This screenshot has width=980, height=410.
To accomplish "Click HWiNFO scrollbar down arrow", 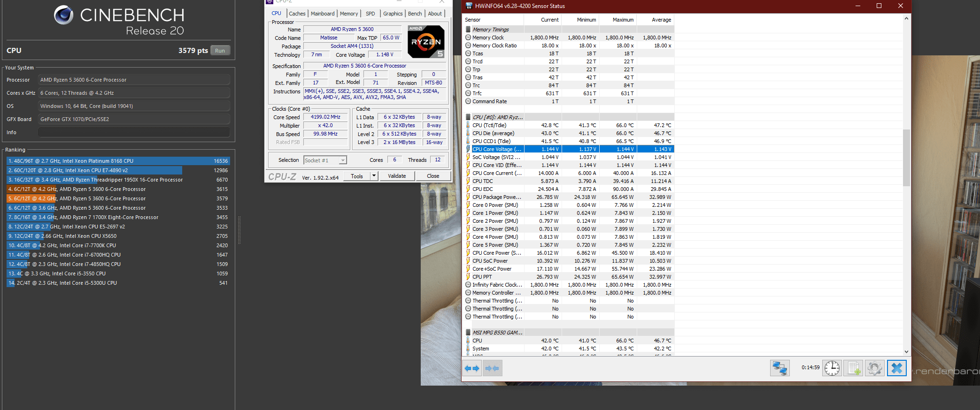I will [906, 351].
